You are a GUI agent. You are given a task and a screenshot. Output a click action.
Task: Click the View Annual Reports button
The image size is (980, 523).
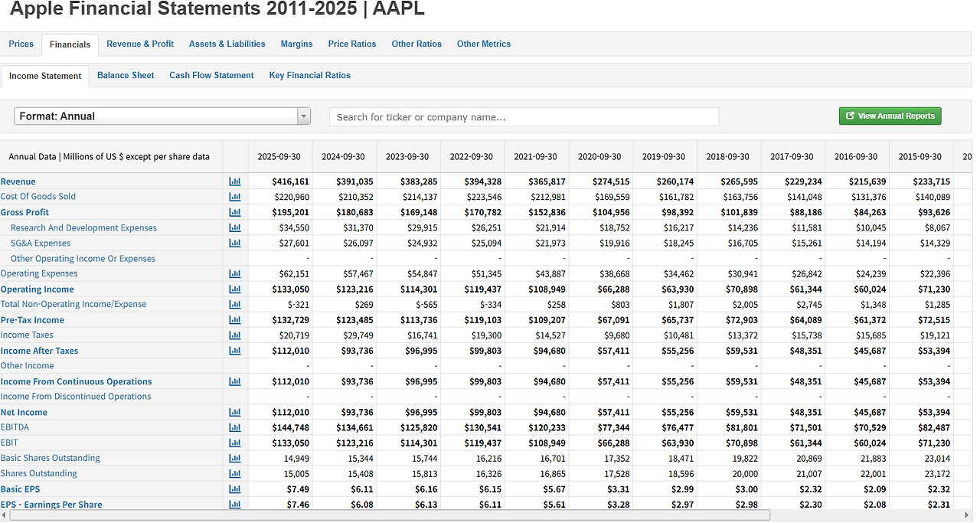coord(890,116)
